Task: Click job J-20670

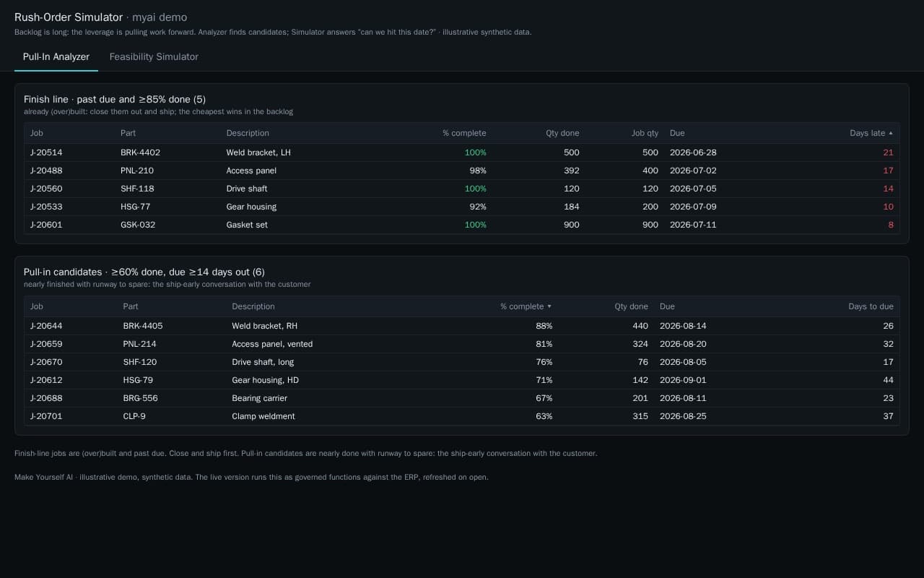Action: (x=46, y=362)
